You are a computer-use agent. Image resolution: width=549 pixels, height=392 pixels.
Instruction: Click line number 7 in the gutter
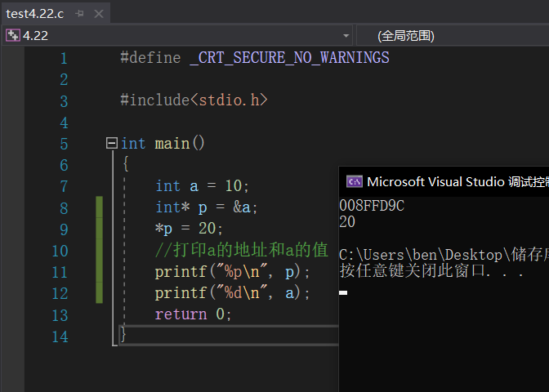click(64, 186)
